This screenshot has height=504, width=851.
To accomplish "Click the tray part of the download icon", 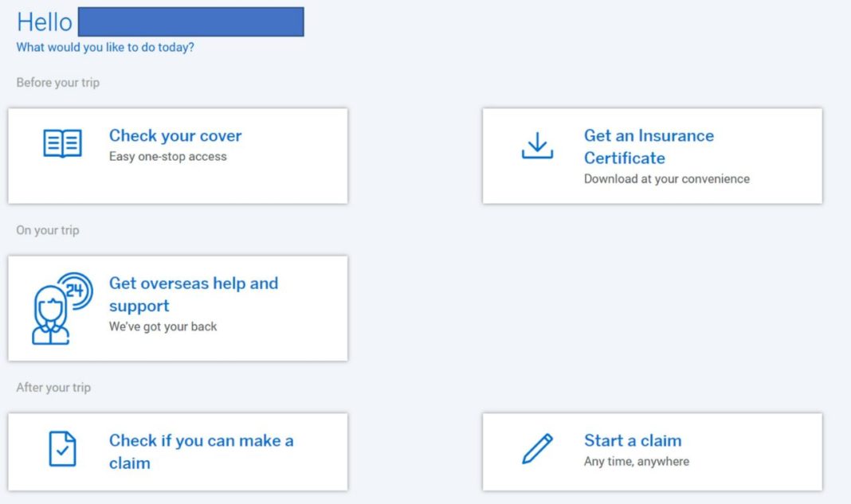I will 538,154.
